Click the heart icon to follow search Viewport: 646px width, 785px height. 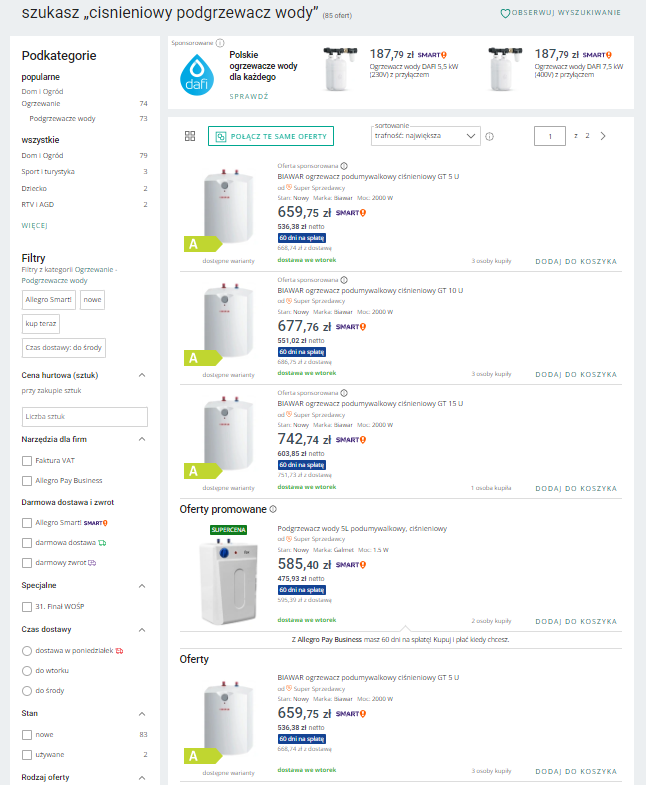click(x=506, y=13)
